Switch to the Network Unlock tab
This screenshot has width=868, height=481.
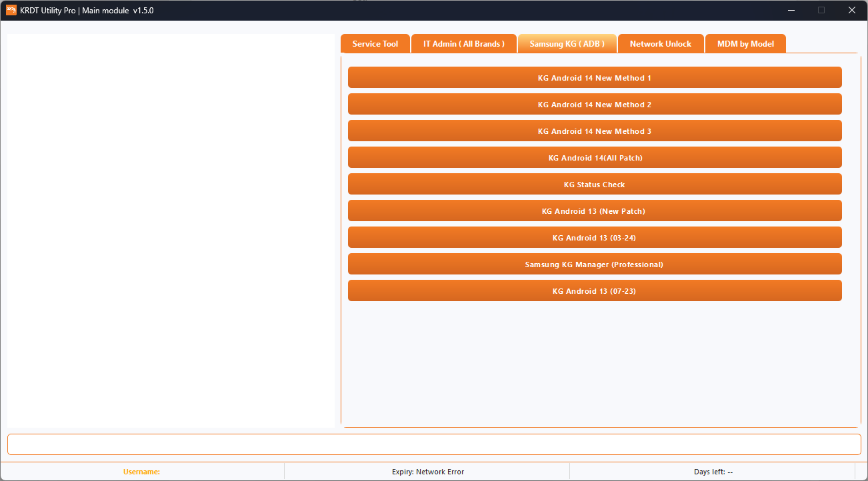(x=661, y=43)
